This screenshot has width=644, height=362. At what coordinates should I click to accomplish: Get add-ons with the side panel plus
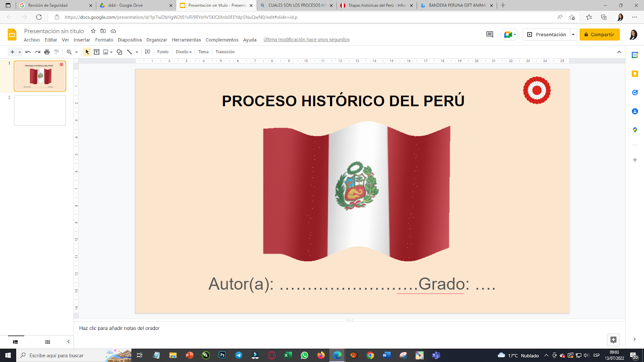[635, 160]
